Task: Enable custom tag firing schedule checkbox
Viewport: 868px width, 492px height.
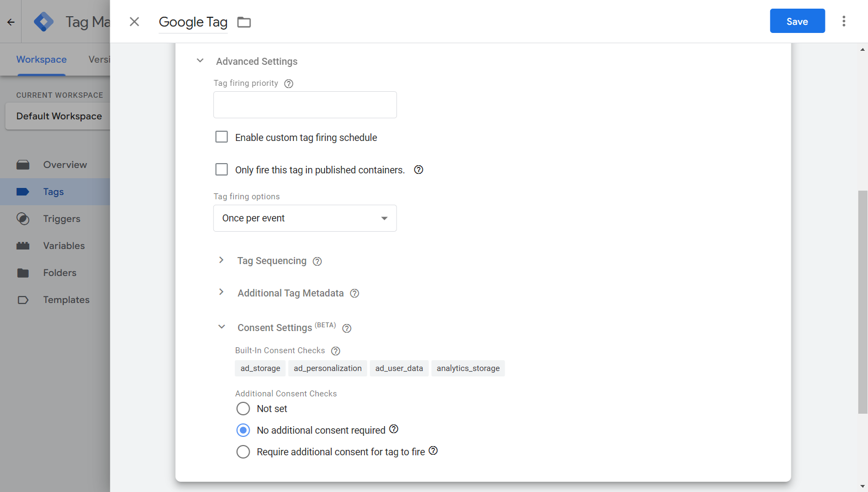Action: [221, 137]
